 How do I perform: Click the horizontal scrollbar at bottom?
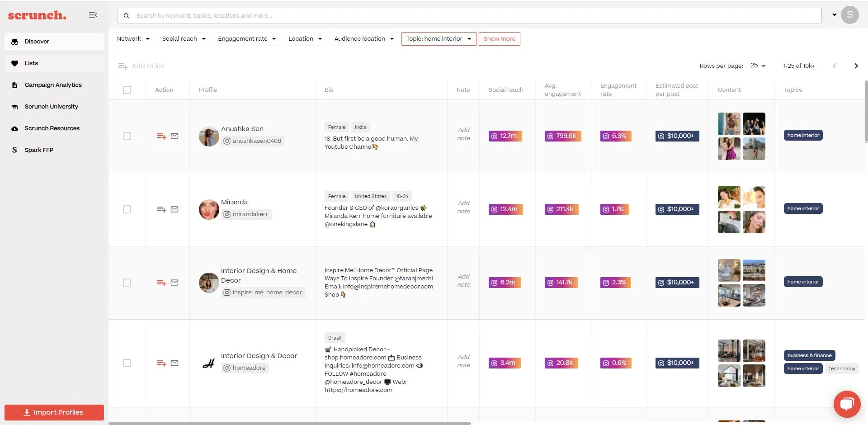[289, 423]
